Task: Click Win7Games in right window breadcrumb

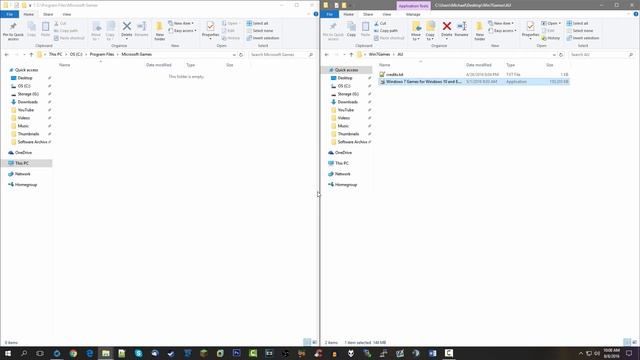Action: tap(379, 54)
